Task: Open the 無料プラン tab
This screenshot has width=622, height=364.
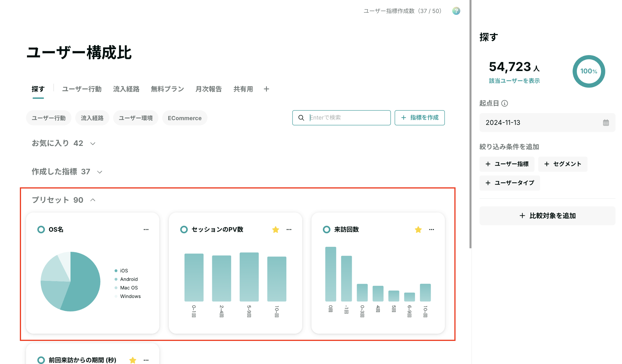Action: pyautogui.click(x=167, y=89)
